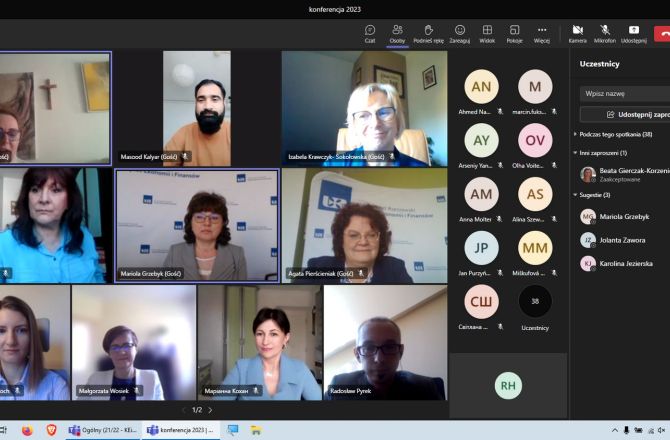Click the 'Wpisz nazwę' search field
Image resolution: width=670 pixels, height=440 pixels.
(x=625, y=93)
